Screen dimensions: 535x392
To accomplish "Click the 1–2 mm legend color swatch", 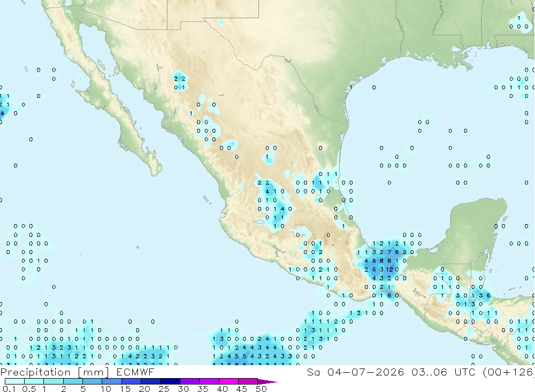I will 53,381.
